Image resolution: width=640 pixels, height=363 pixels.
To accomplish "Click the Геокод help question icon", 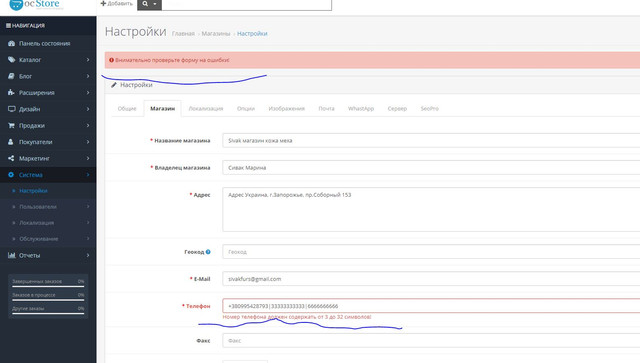I will click(208, 252).
